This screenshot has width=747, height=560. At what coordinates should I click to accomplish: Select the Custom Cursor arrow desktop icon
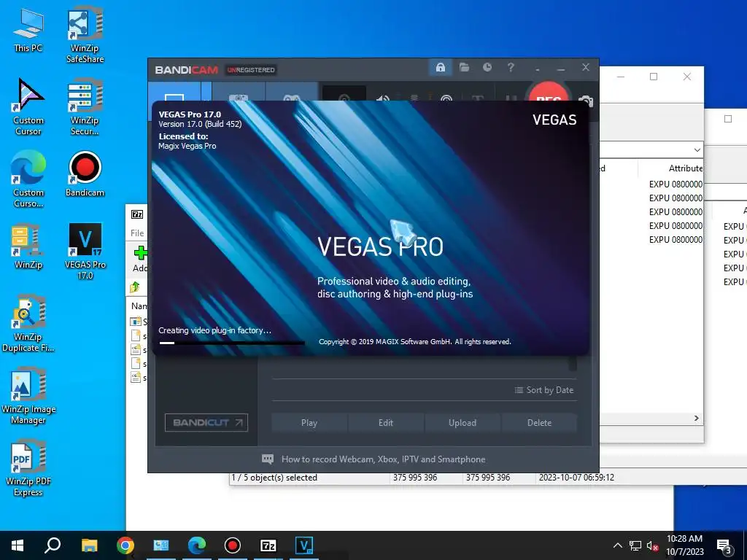click(x=28, y=106)
